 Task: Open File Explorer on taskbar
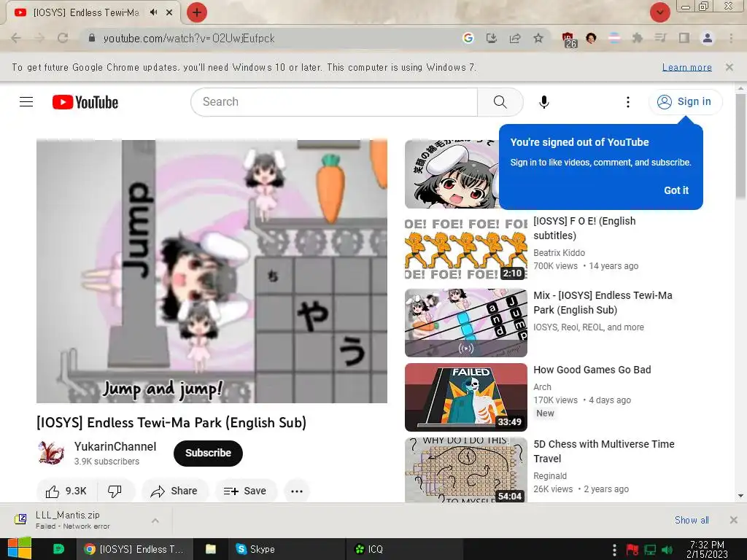click(x=211, y=549)
